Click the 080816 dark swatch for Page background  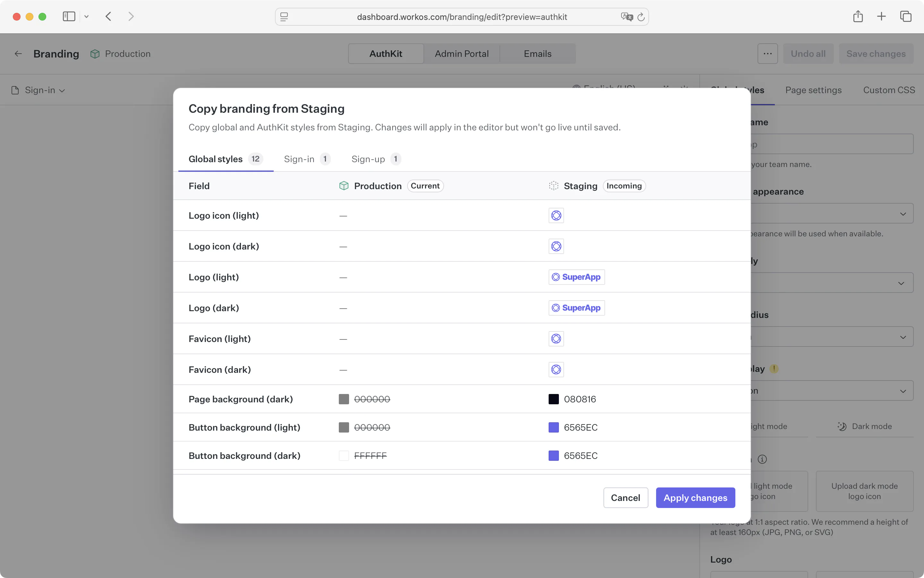[x=554, y=399]
